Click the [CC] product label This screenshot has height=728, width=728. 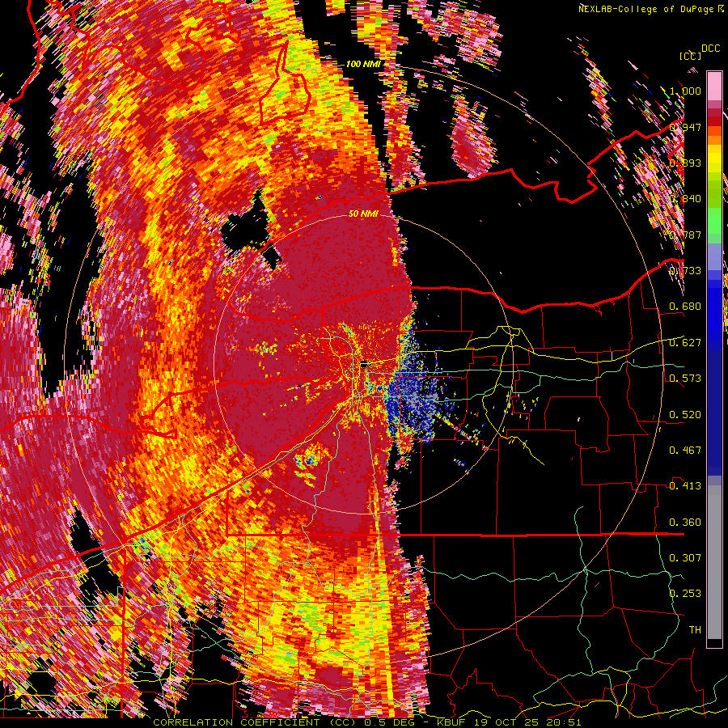pos(691,56)
